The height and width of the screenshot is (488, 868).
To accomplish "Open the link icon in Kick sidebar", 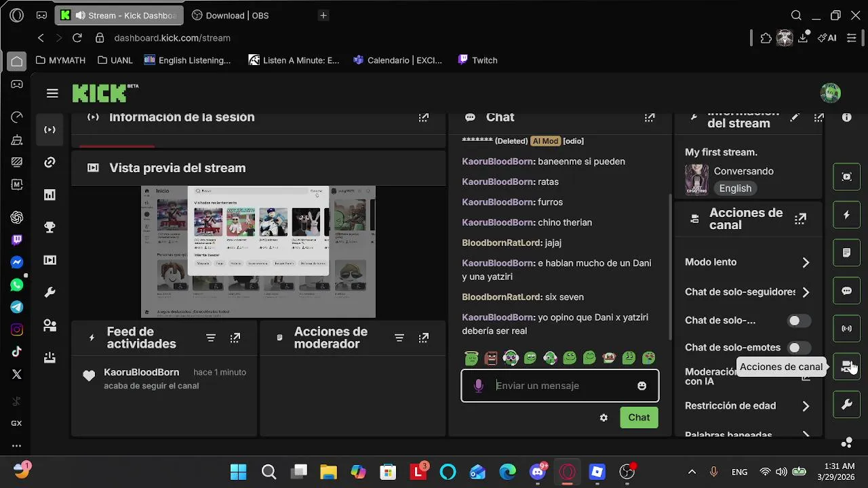I will tap(50, 163).
